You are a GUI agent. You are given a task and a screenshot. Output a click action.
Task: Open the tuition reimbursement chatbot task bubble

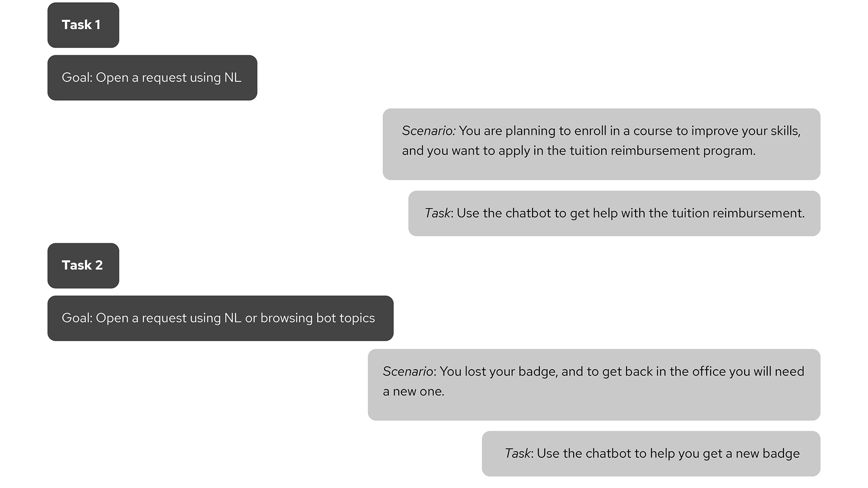(614, 213)
